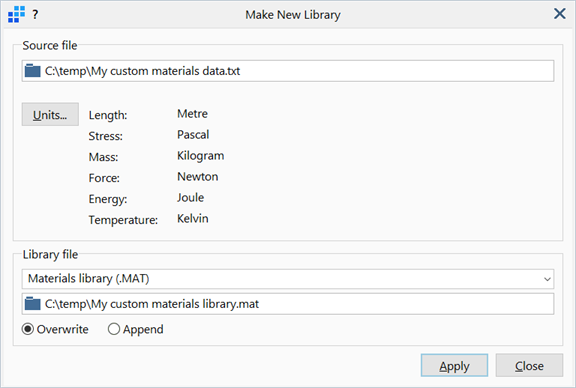This screenshot has height=388, width=576.
Task: Click the materials library.mat path field
Action: click(x=288, y=304)
